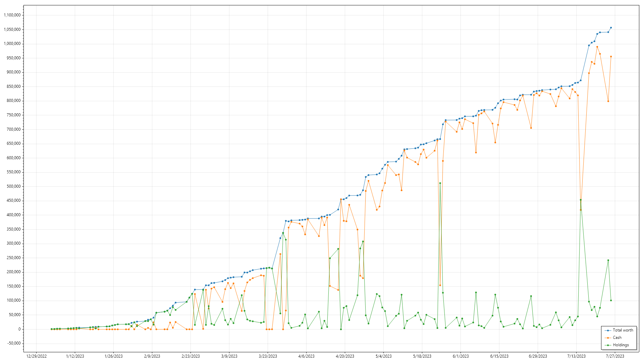Click the 5/18/2023 date label
Viewport: 644px width, 362px height.
(422, 356)
